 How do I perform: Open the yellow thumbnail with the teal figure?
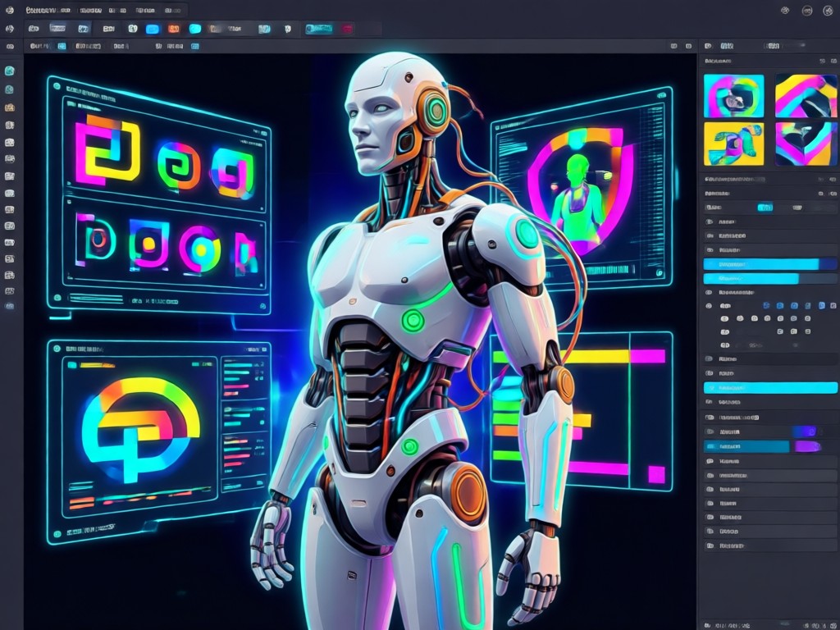(x=733, y=144)
